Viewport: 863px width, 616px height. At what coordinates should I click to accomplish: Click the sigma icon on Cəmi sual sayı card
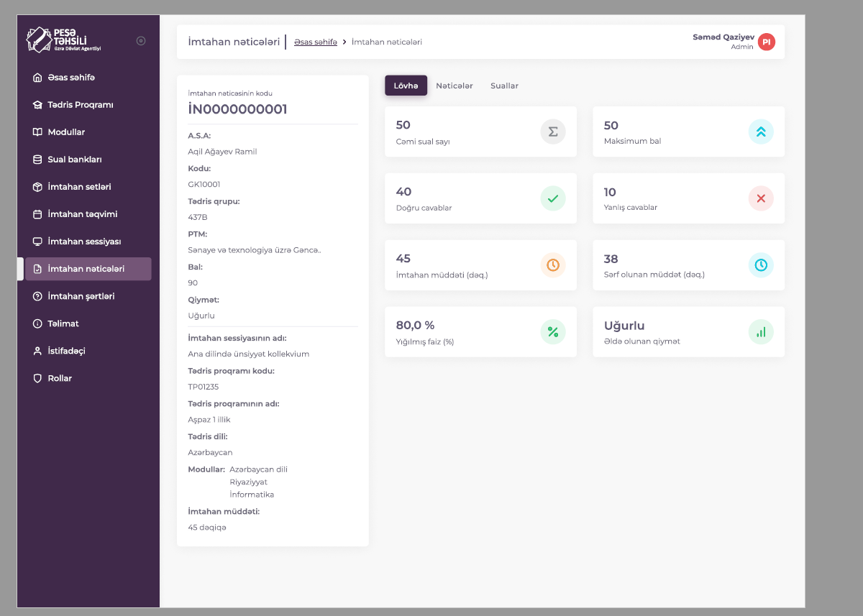click(x=553, y=132)
